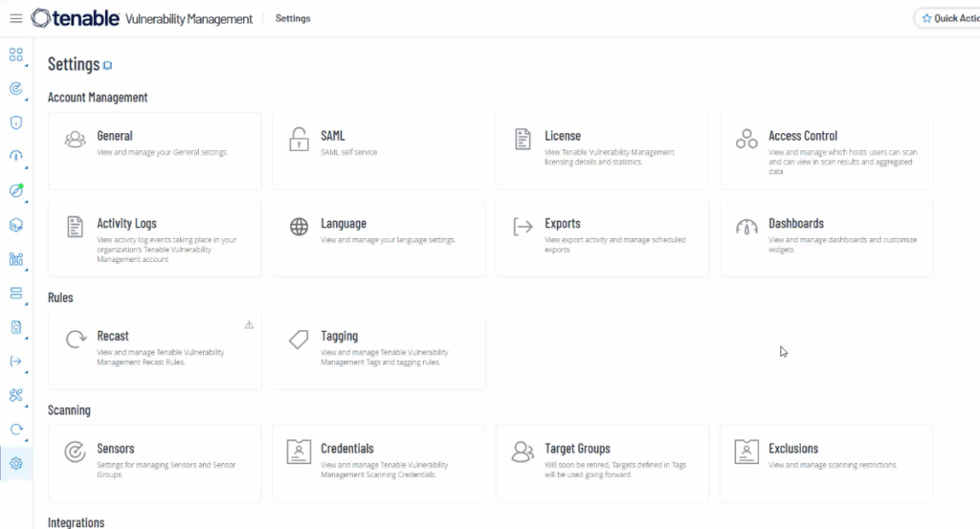Open the Exclusions tile

(826, 463)
